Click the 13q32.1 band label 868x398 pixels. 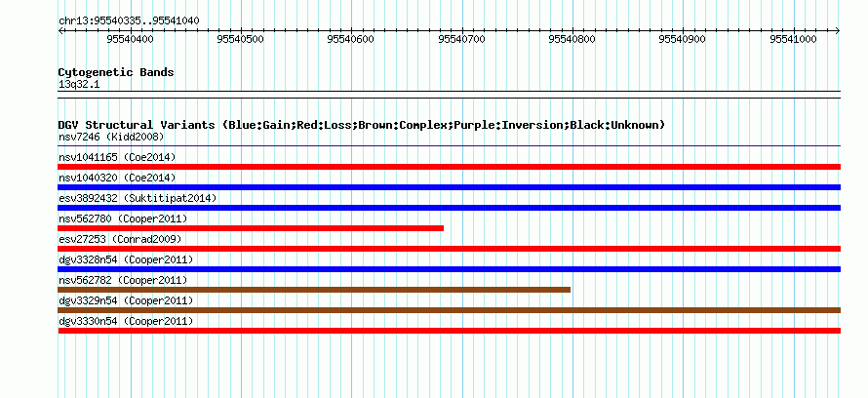(x=79, y=85)
